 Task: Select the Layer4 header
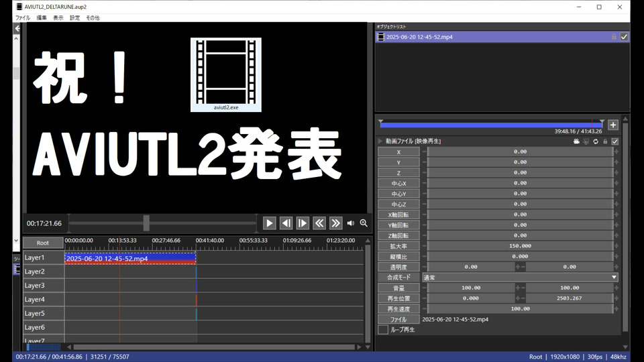point(43,299)
